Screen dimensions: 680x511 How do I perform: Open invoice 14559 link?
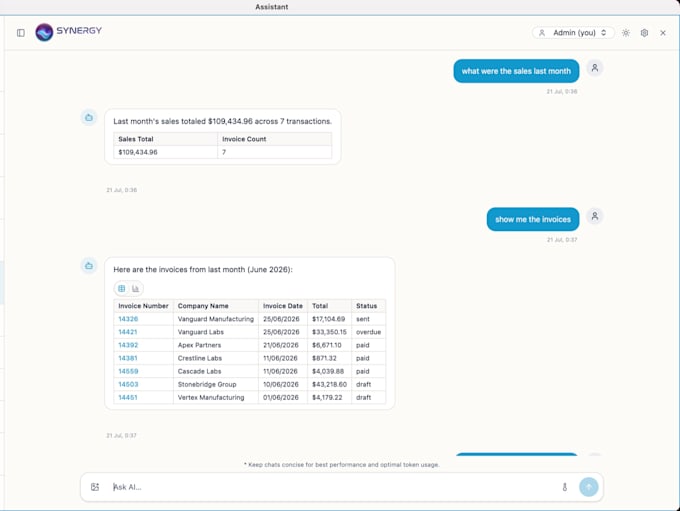pos(128,371)
